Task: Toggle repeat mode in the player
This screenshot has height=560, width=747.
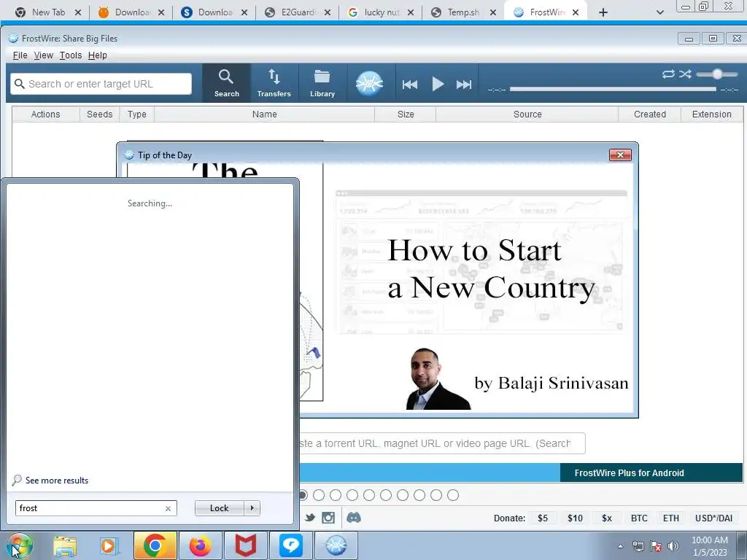Action: click(668, 74)
